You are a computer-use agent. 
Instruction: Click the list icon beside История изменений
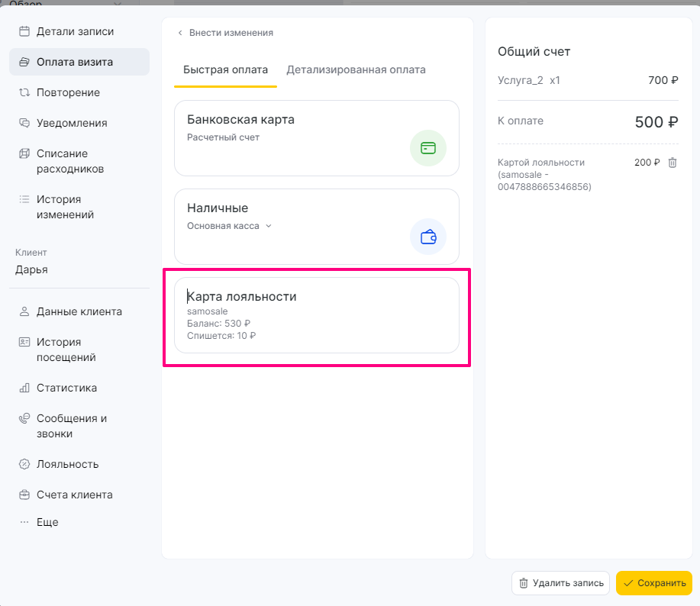24,199
